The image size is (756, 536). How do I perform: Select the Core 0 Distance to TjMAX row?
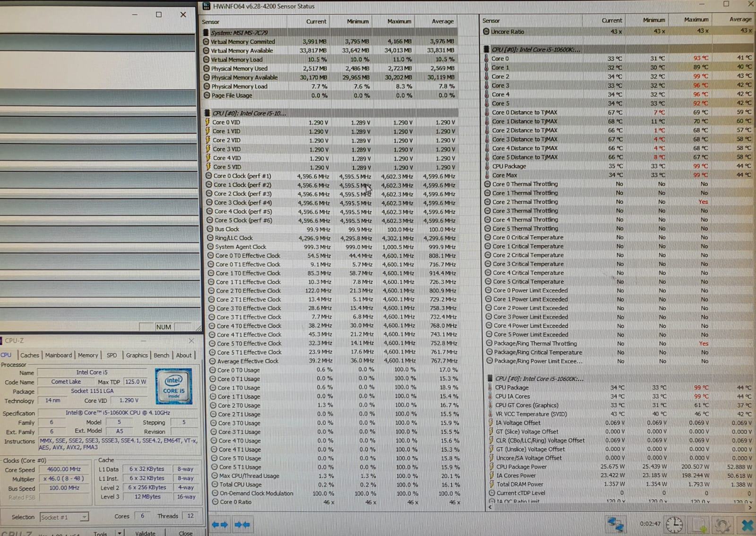tap(618, 112)
